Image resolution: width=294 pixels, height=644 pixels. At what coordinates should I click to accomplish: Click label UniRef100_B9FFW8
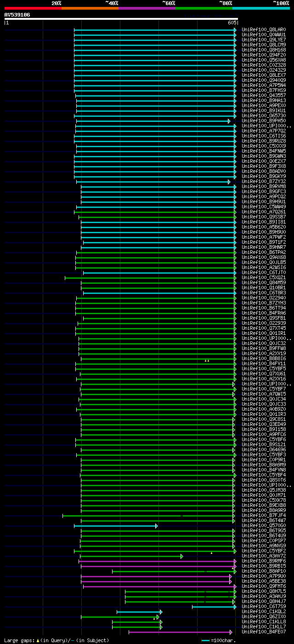tap(264, 349)
